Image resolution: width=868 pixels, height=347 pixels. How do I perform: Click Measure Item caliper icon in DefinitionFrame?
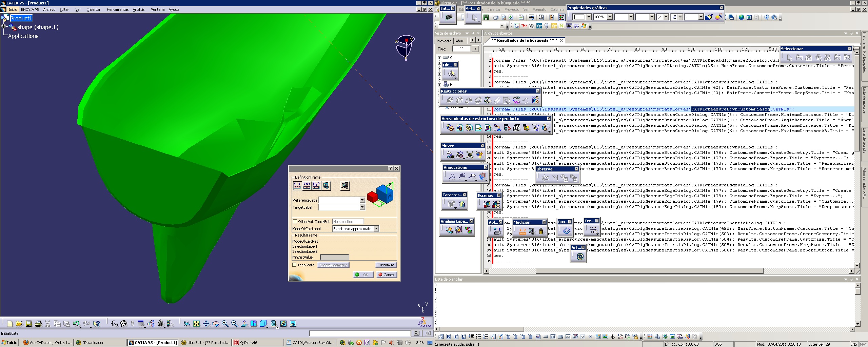(326, 185)
